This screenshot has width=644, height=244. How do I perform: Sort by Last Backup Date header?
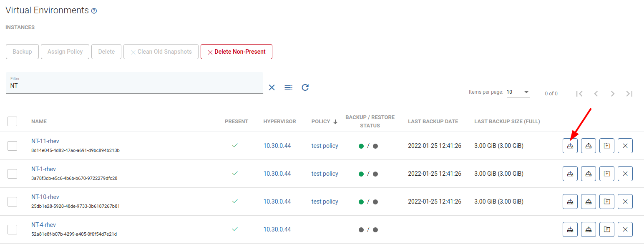point(433,122)
